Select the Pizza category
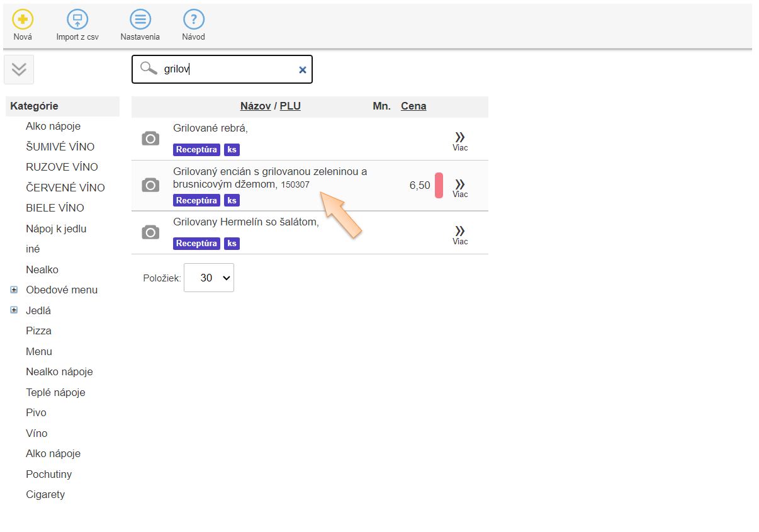759x532 pixels. 38,331
